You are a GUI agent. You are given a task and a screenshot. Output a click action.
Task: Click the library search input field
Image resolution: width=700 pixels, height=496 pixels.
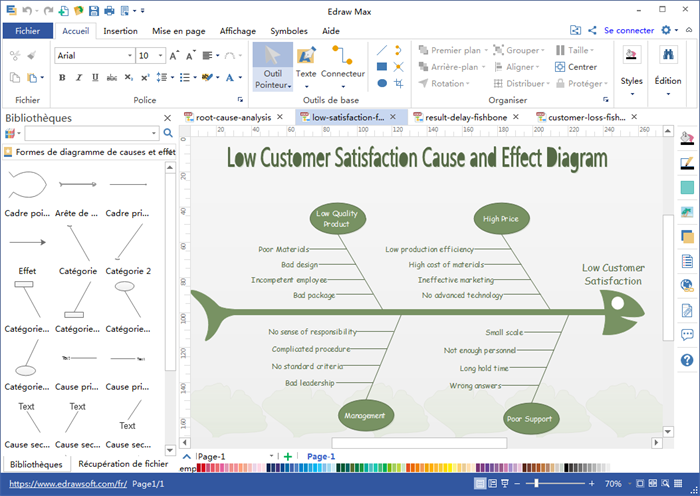(x=90, y=133)
